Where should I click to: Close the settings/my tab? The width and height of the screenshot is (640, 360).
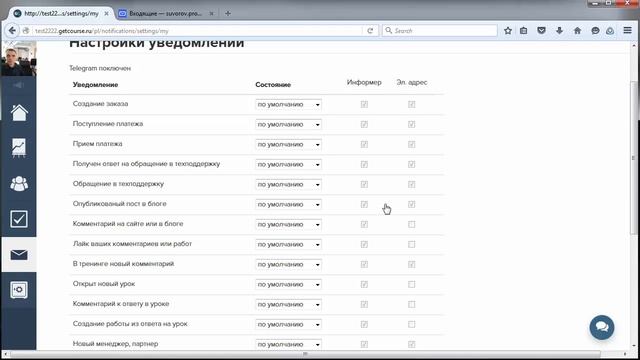click(106, 13)
